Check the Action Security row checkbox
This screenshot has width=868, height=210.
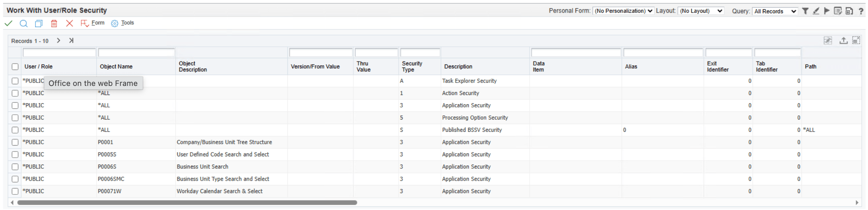(x=15, y=93)
